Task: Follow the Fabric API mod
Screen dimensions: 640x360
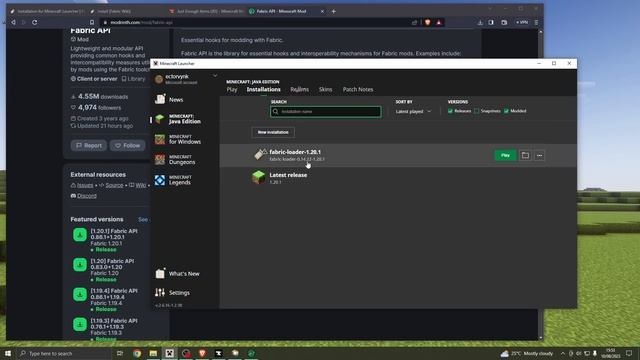Action: 127,145
